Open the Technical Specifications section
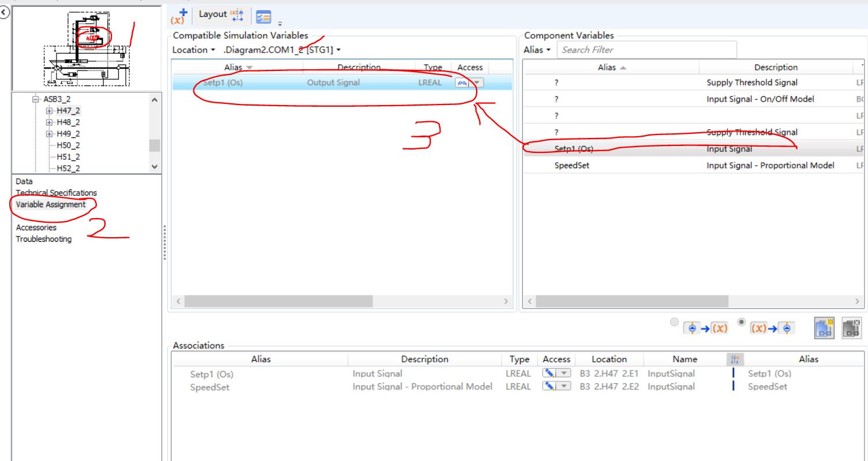This screenshot has height=461, width=868. 57,193
